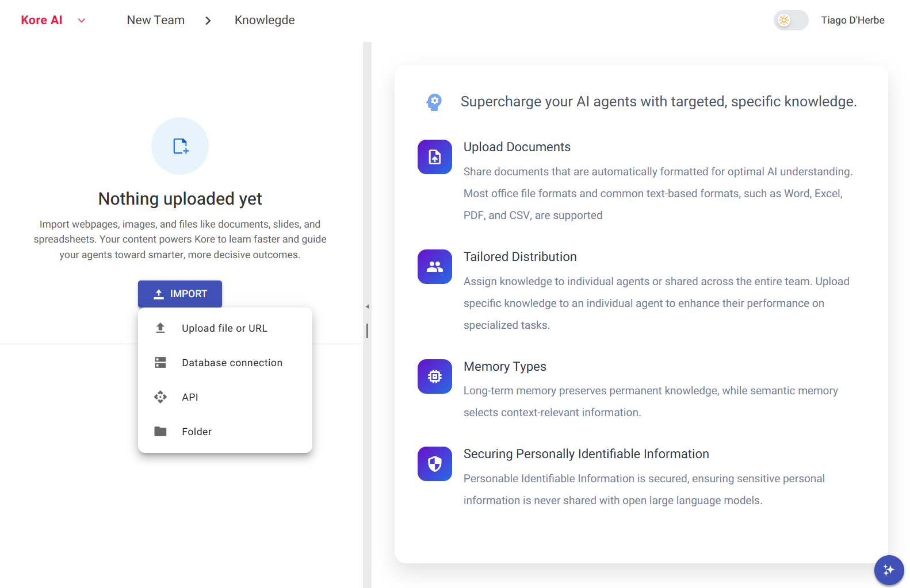The height and width of the screenshot is (588, 910).
Task: Collapse the panel using the divider arrow
Action: pyautogui.click(x=367, y=306)
